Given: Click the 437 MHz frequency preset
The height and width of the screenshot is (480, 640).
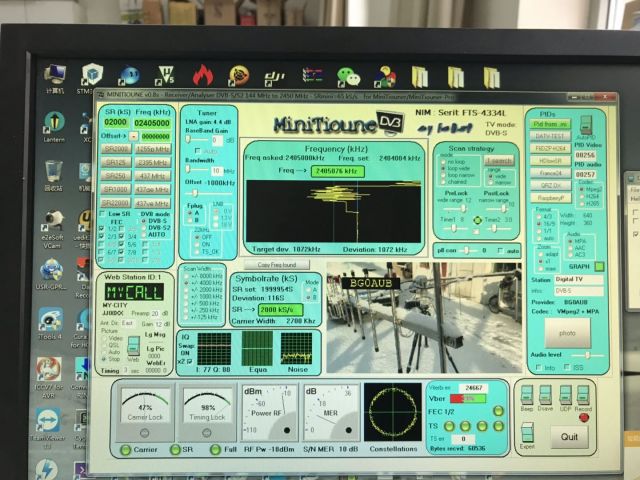Looking at the screenshot, I should click(x=152, y=176).
